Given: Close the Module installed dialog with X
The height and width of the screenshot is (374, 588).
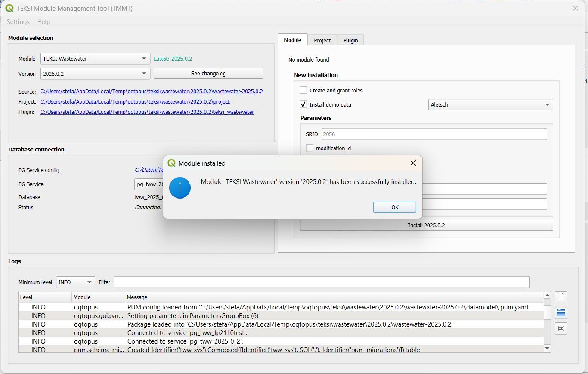Looking at the screenshot, I should [413, 163].
